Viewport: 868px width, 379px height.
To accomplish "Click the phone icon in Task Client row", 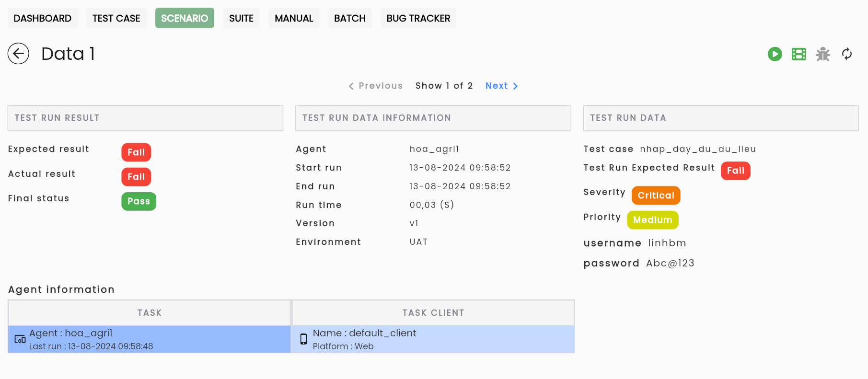I will (303, 339).
